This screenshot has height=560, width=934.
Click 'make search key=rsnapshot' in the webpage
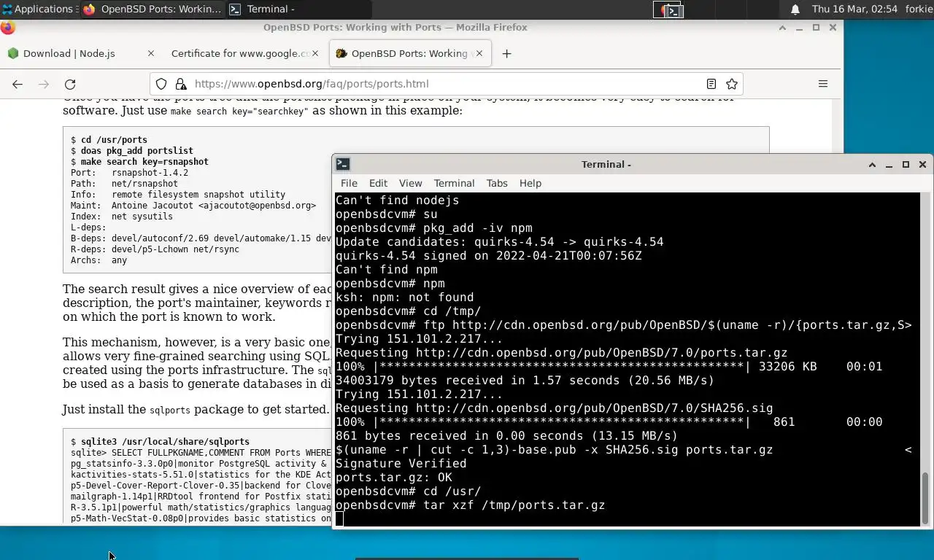(x=144, y=162)
